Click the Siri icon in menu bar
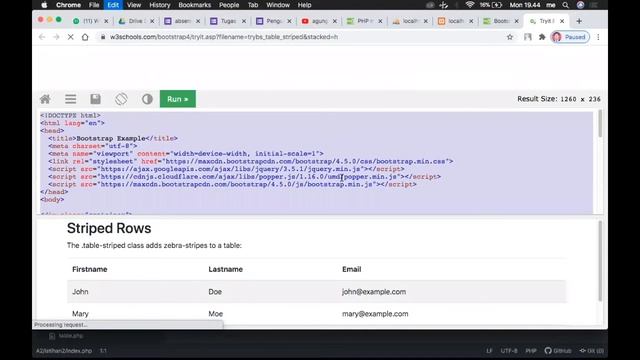This screenshot has width=640, height=360. (x=580, y=5)
